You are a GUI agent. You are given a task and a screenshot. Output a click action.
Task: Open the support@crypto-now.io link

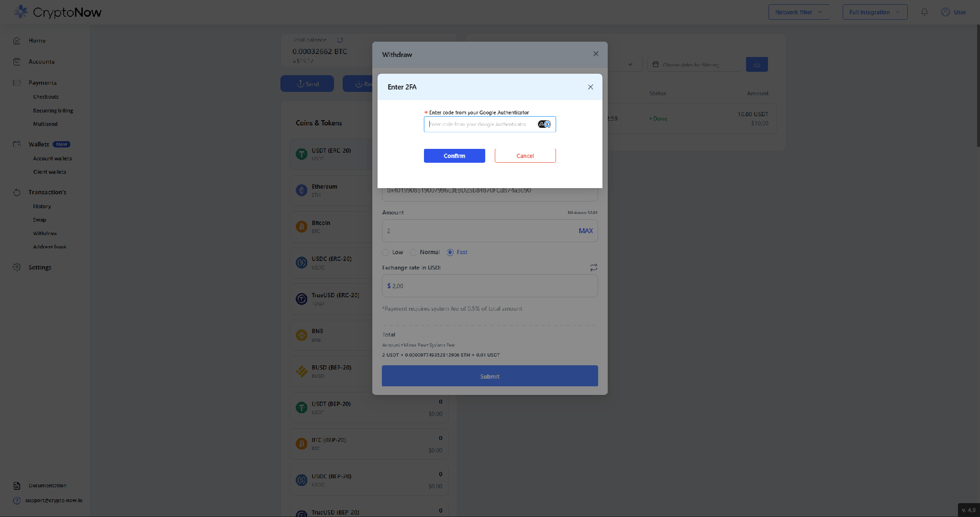click(54, 500)
